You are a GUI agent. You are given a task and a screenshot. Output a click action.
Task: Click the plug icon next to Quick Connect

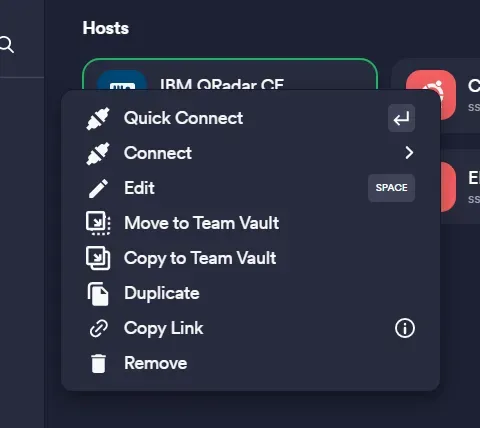pos(98,118)
